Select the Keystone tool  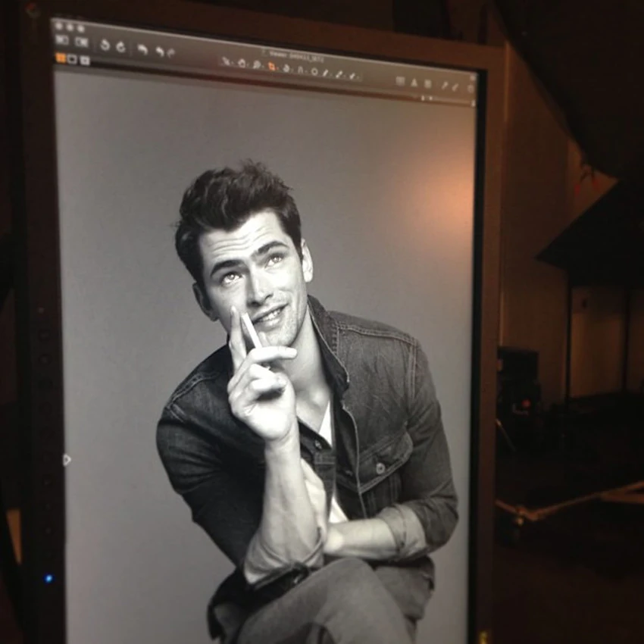[300, 70]
